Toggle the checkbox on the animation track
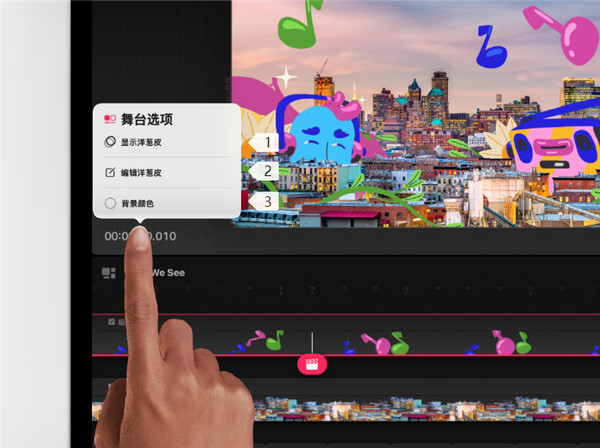The width and height of the screenshot is (600, 448). tap(110, 322)
